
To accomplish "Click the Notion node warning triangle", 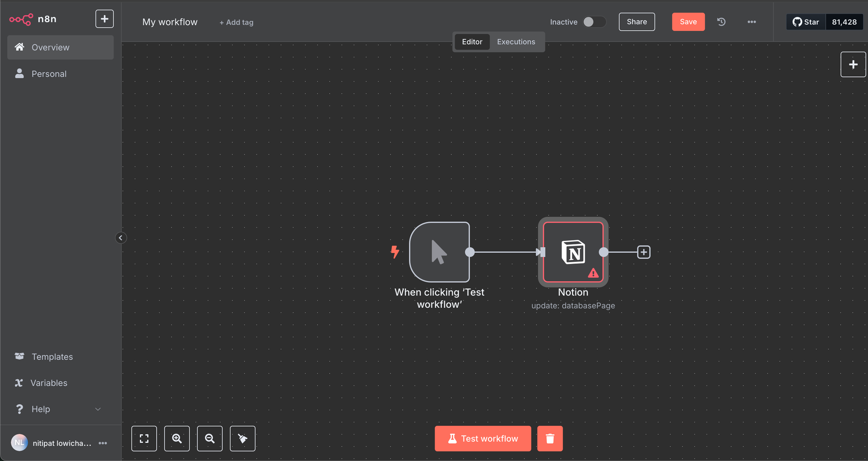I will [593, 273].
